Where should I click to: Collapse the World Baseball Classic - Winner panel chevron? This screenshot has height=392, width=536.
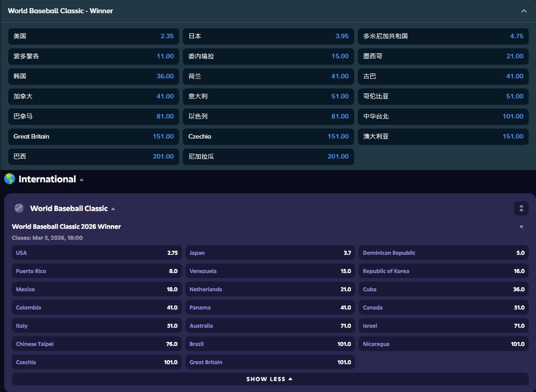coord(524,11)
